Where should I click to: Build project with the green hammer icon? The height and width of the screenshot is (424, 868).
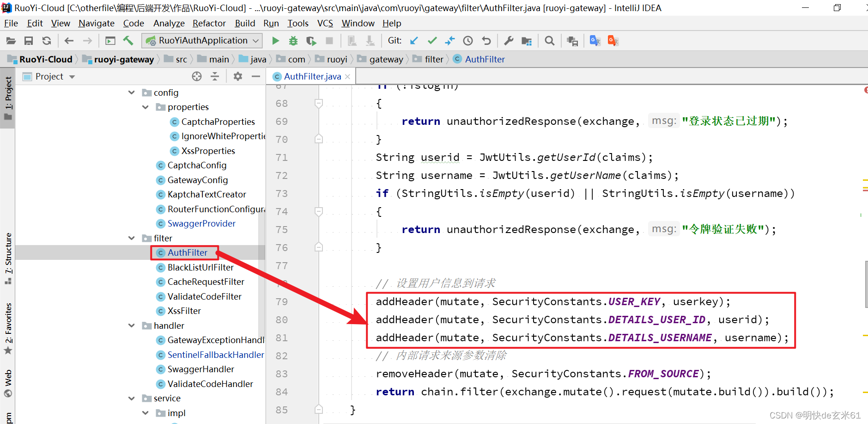pyautogui.click(x=128, y=41)
